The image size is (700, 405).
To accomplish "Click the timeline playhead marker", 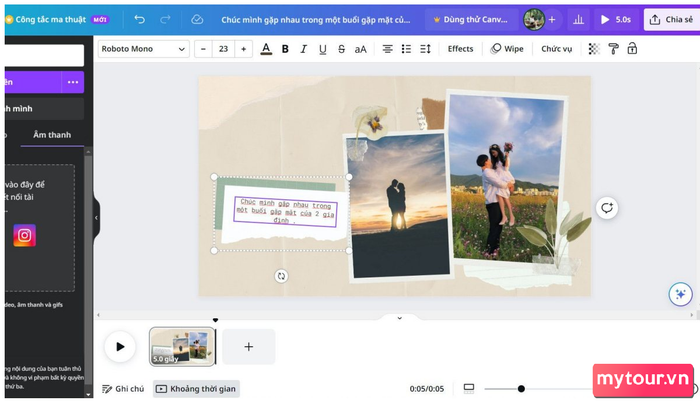I will 216,320.
